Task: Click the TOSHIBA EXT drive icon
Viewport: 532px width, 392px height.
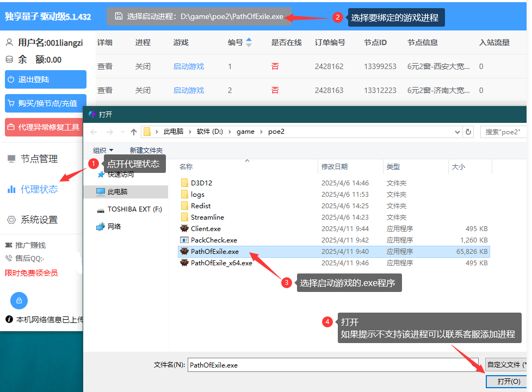Action: tap(101, 210)
